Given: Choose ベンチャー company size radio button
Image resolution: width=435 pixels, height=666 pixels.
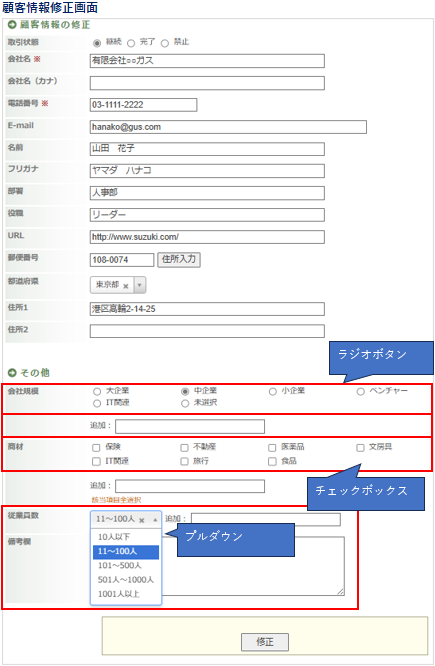Looking at the screenshot, I should point(361,392).
